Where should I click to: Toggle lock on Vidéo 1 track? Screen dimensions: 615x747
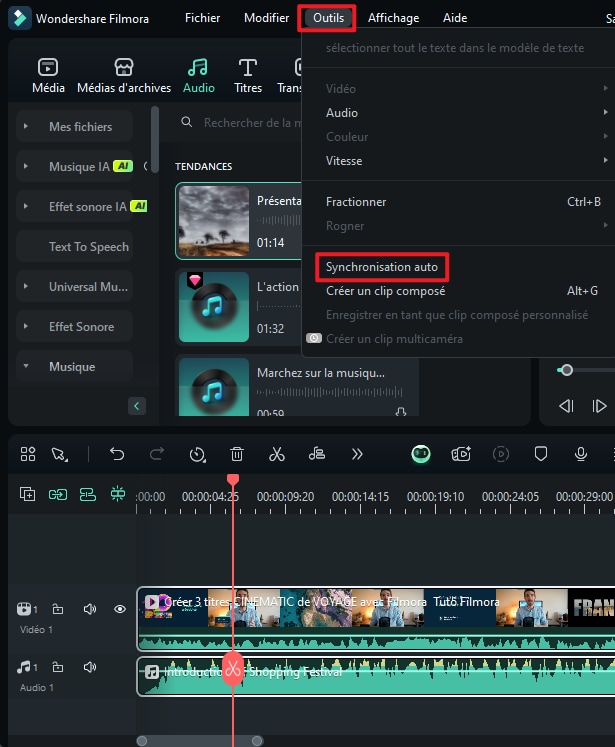click(x=58, y=609)
